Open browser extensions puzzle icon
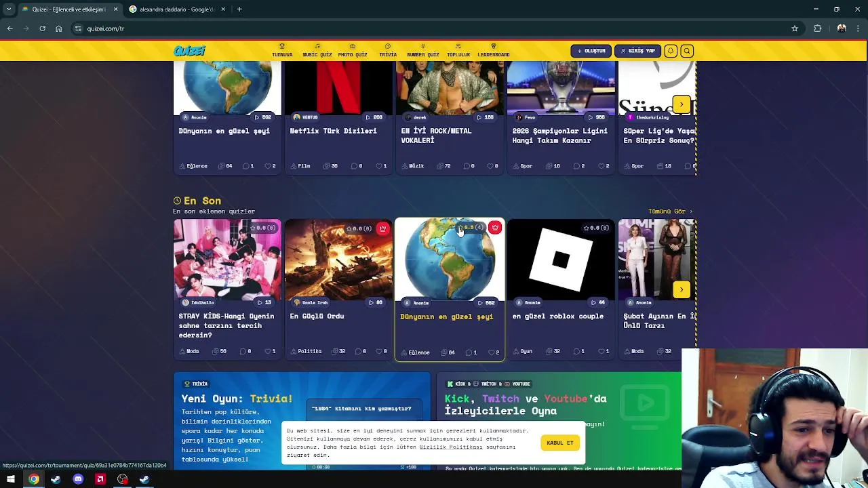 click(818, 28)
